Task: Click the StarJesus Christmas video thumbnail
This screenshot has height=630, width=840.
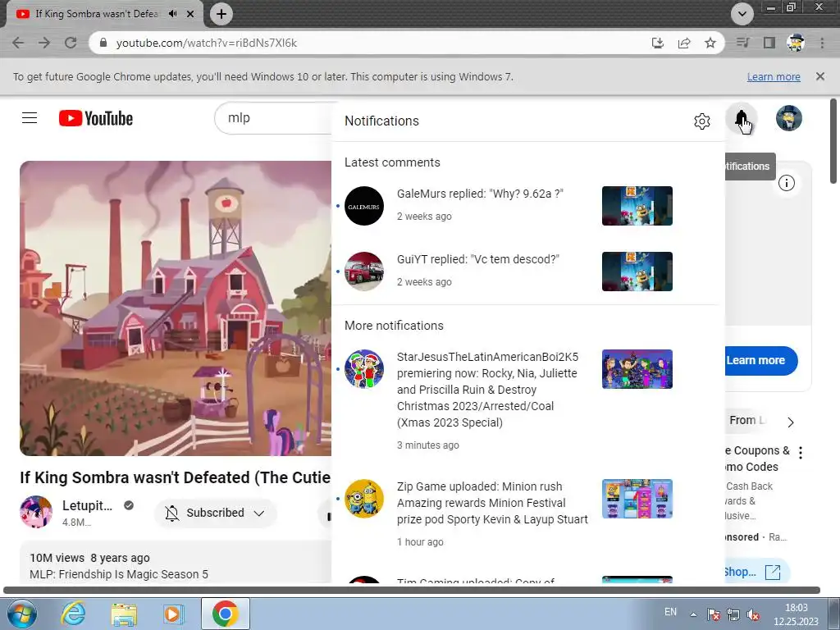Action: (637, 369)
